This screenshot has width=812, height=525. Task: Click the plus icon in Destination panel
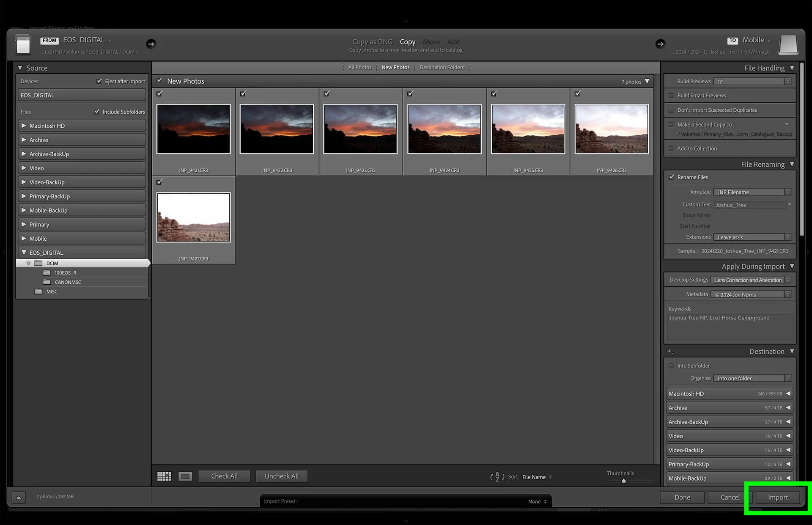coord(669,352)
